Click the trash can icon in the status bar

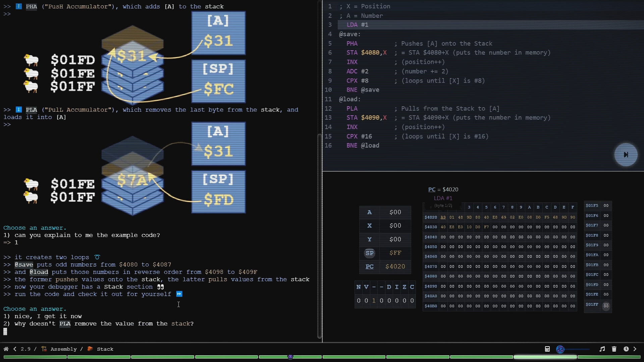point(614,349)
